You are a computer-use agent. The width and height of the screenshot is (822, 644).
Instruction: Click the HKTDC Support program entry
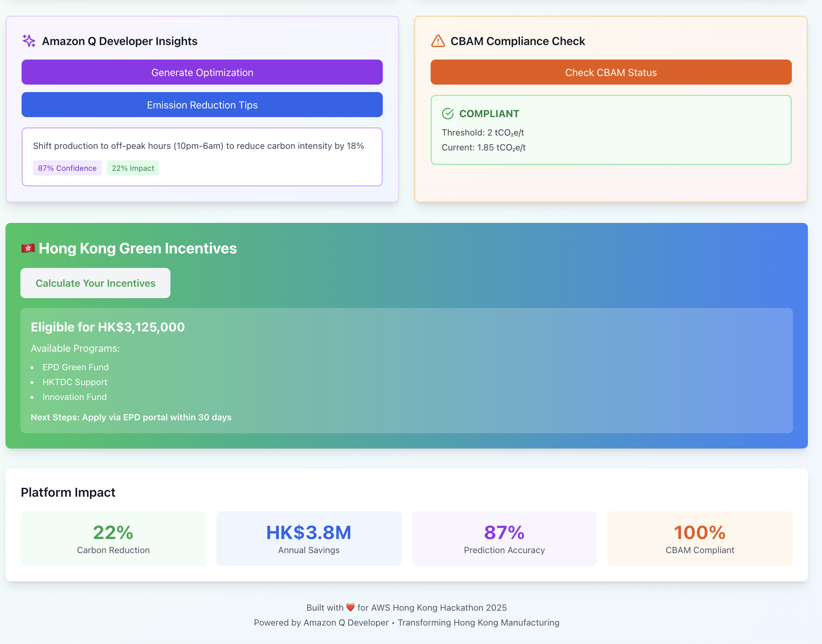tap(75, 382)
